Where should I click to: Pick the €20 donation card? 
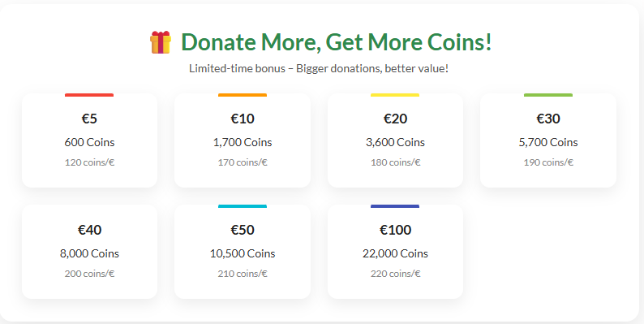click(395, 140)
